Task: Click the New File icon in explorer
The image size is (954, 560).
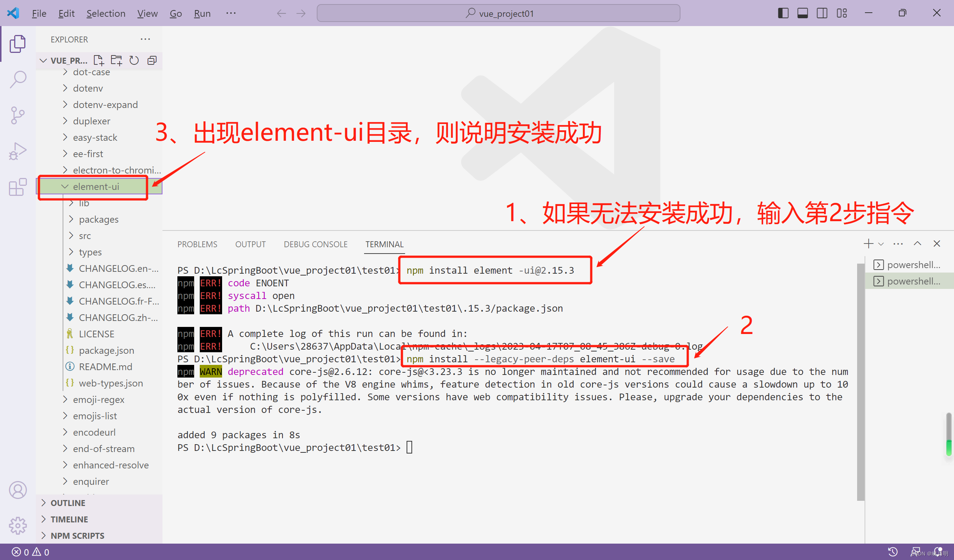Action: pyautogui.click(x=99, y=60)
